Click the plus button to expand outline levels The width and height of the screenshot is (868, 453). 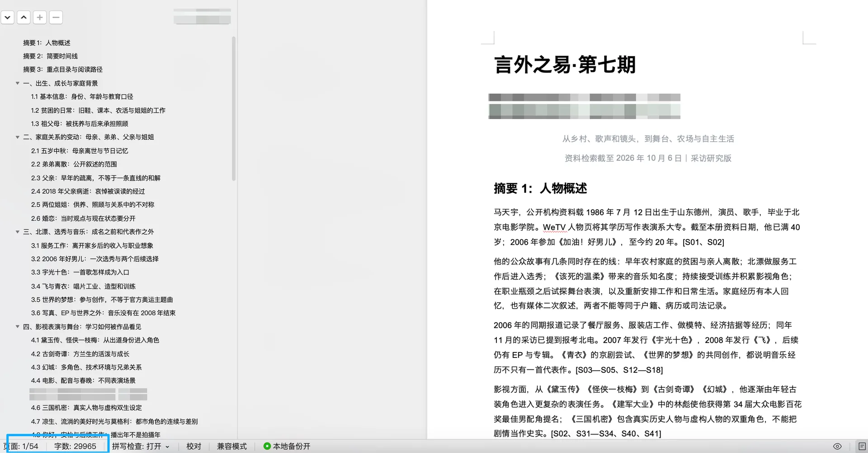(x=40, y=18)
